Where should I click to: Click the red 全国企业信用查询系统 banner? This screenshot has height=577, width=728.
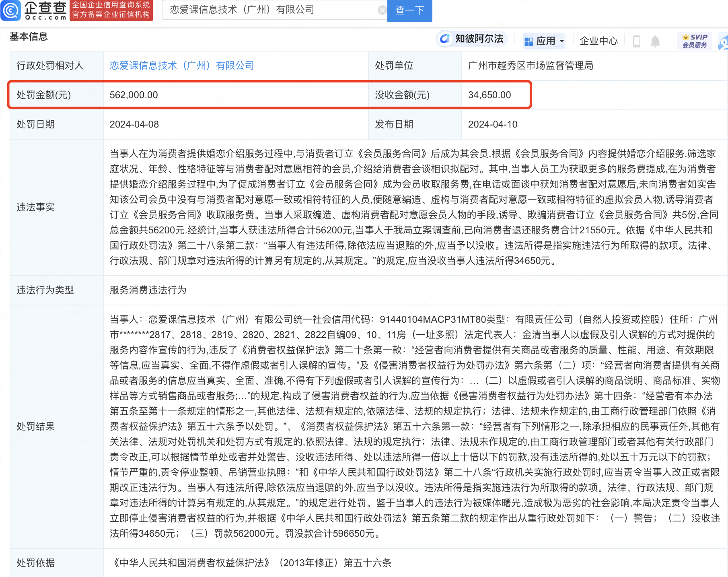(111, 10)
